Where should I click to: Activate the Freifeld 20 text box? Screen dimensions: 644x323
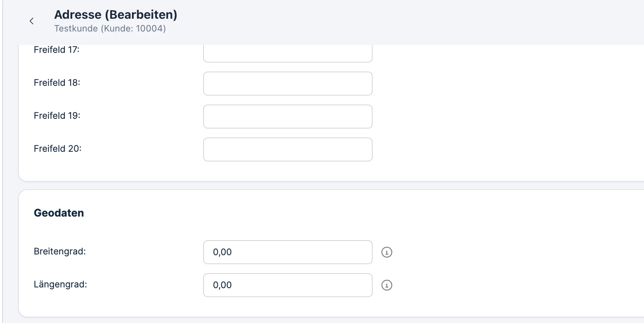(x=288, y=150)
